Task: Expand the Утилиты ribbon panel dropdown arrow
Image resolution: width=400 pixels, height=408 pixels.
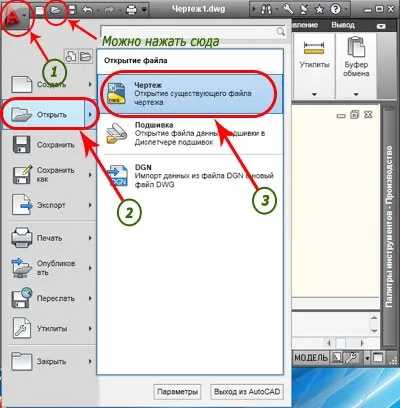Action: 314,95
